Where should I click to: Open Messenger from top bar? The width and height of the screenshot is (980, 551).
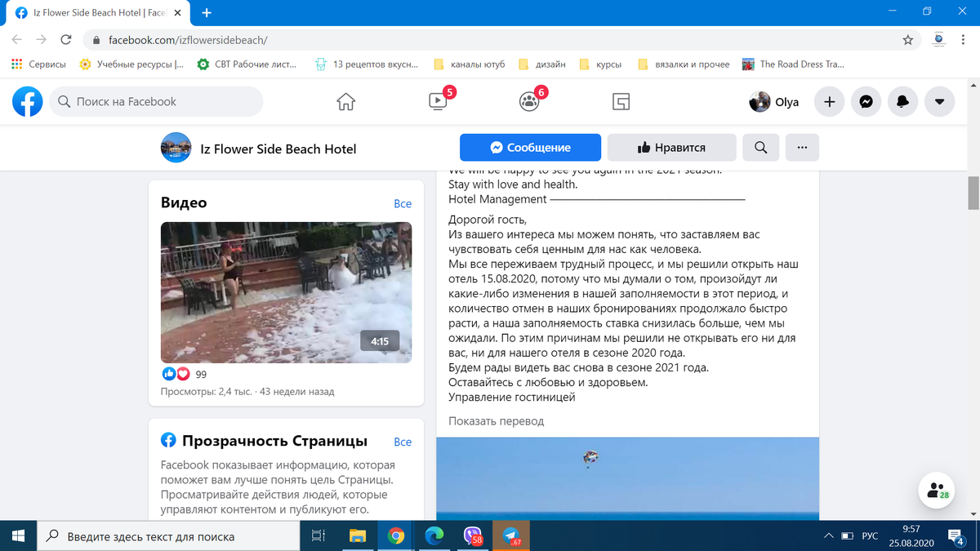866,102
